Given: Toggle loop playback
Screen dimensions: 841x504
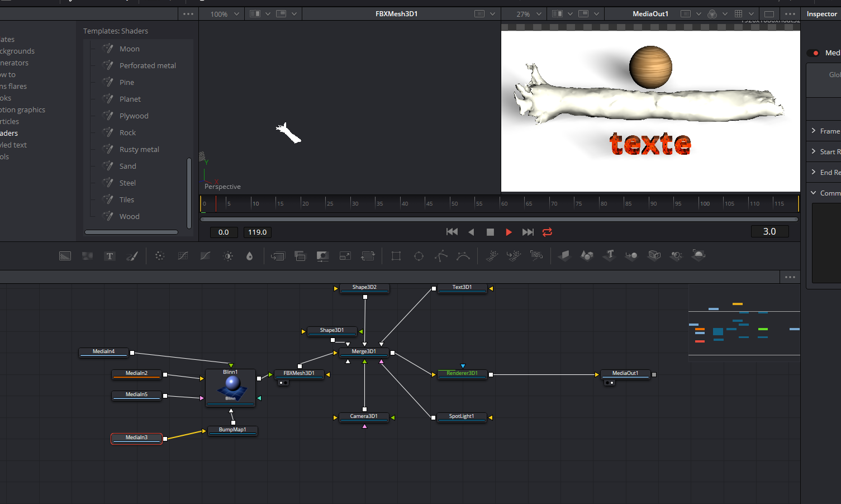Looking at the screenshot, I should click(547, 232).
